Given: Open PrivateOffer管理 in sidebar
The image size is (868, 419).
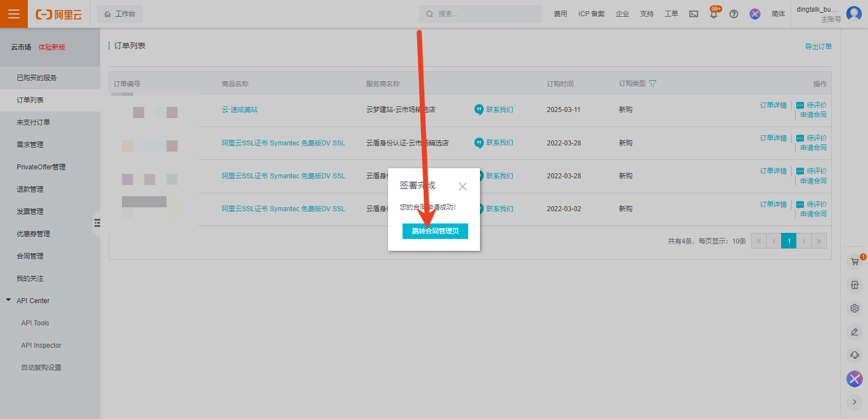Looking at the screenshot, I should click(50, 167).
